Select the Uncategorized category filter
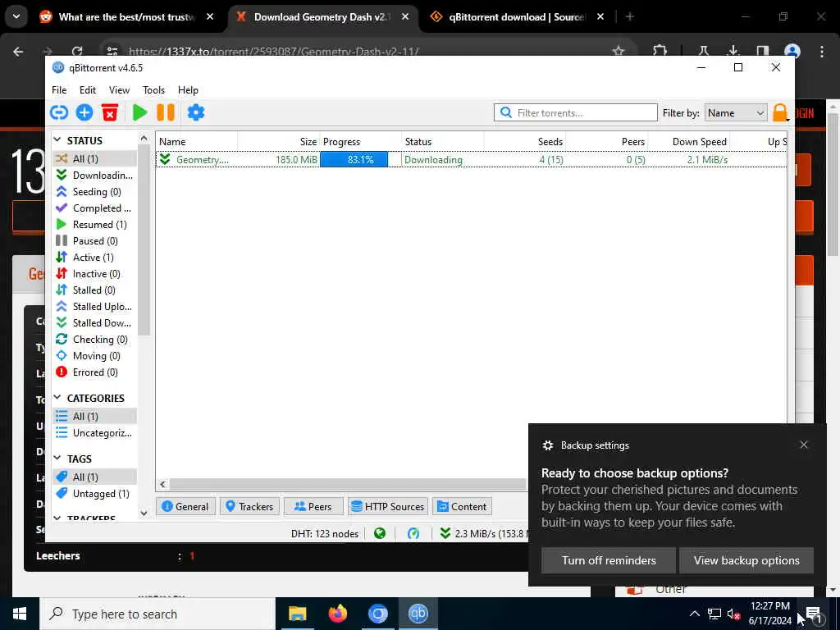Image resolution: width=840 pixels, height=630 pixels. tap(95, 433)
